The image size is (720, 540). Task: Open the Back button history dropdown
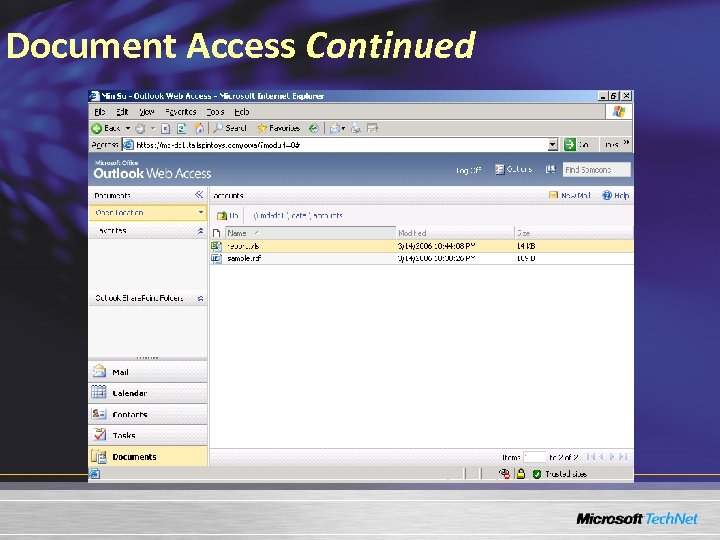click(128, 129)
